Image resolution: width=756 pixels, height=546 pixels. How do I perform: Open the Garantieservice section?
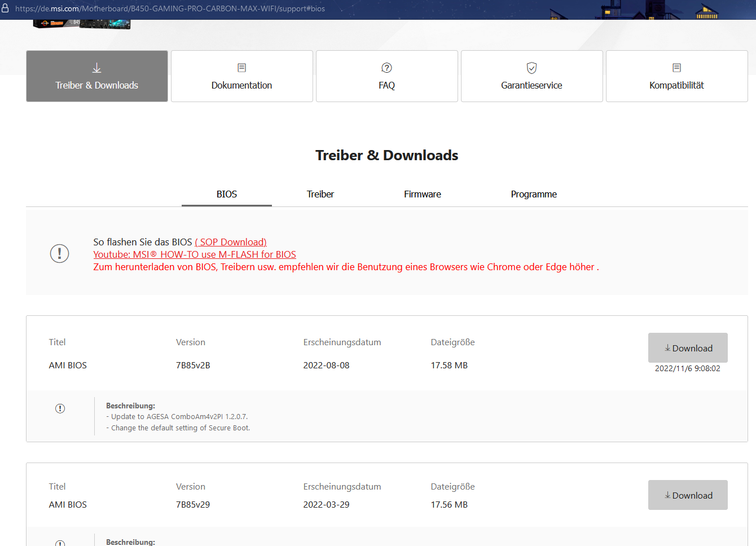click(532, 76)
